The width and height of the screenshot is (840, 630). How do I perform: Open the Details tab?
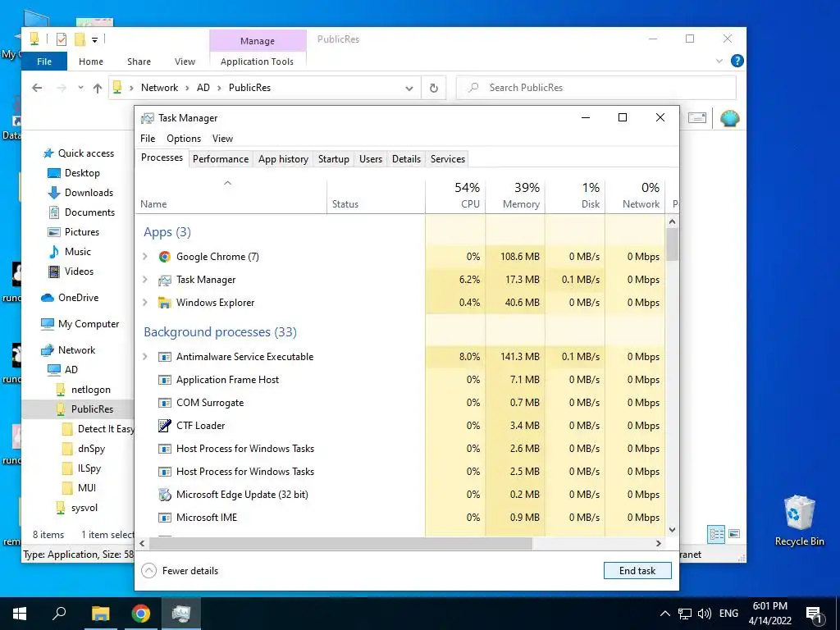[406, 159]
